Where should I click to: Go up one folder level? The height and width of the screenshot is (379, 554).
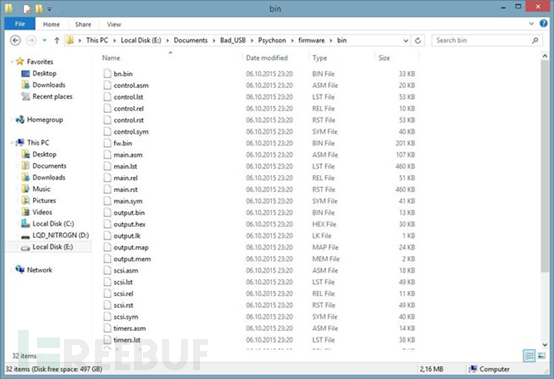tap(57, 41)
